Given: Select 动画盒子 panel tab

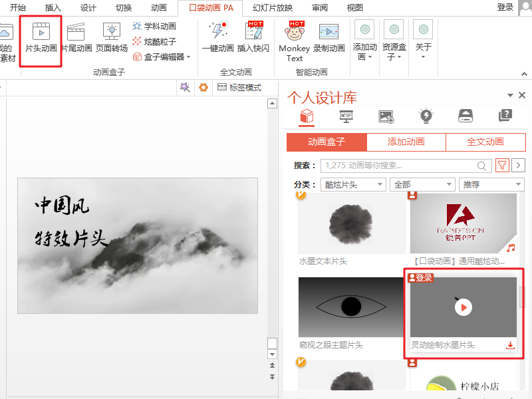Looking at the screenshot, I should (x=327, y=142).
